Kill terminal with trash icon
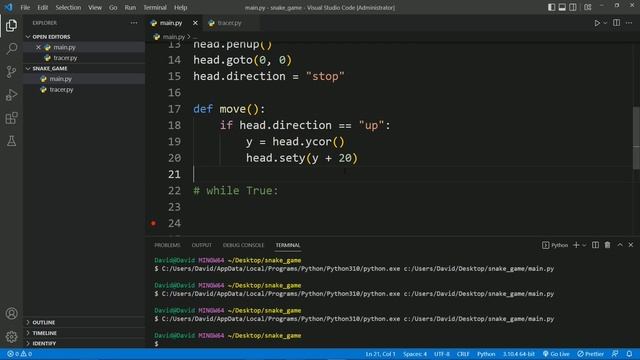640x360 pixels. tap(607, 245)
